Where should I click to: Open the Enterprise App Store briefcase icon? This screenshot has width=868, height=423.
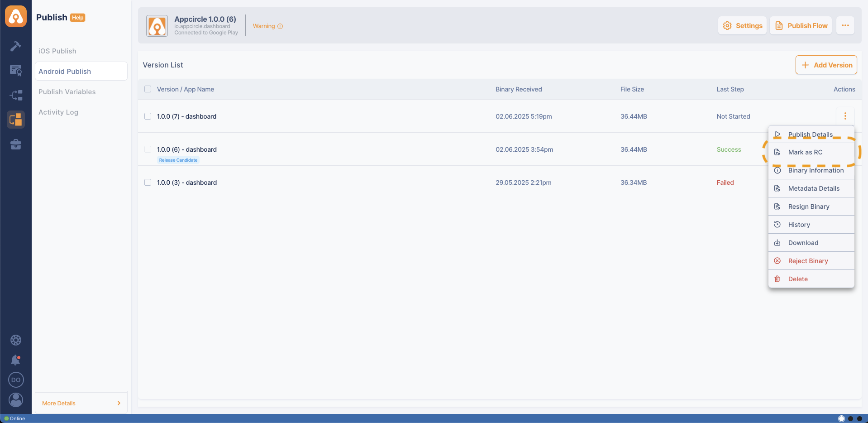[x=16, y=144]
